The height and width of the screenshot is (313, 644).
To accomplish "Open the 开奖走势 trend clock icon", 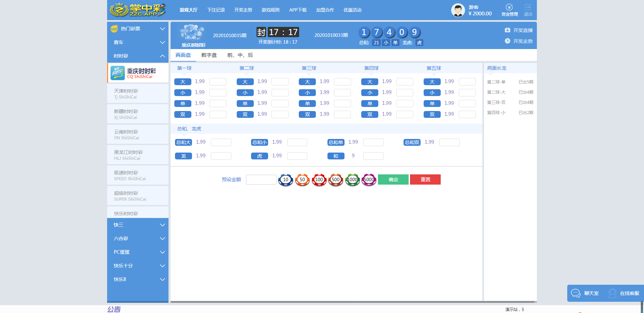I will click(x=508, y=41).
